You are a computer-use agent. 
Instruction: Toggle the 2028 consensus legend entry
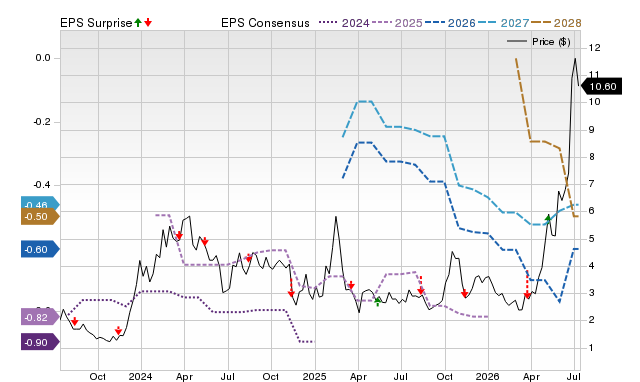(556, 23)
